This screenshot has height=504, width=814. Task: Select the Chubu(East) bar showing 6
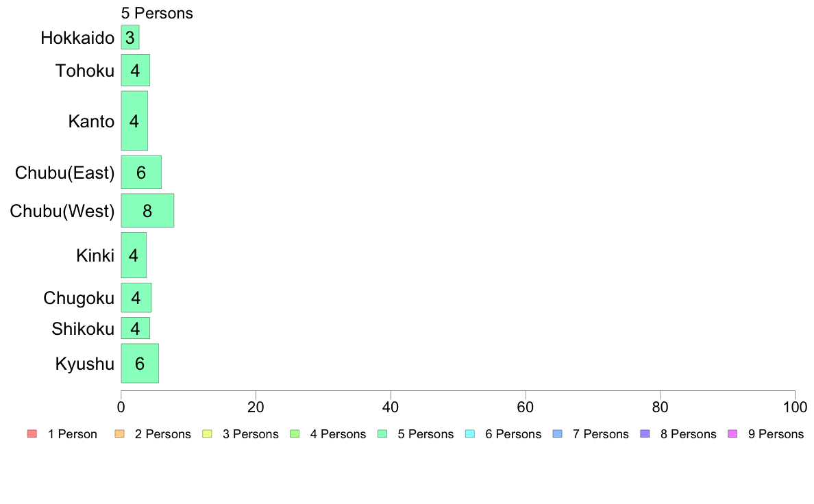(x=141, y=173)
